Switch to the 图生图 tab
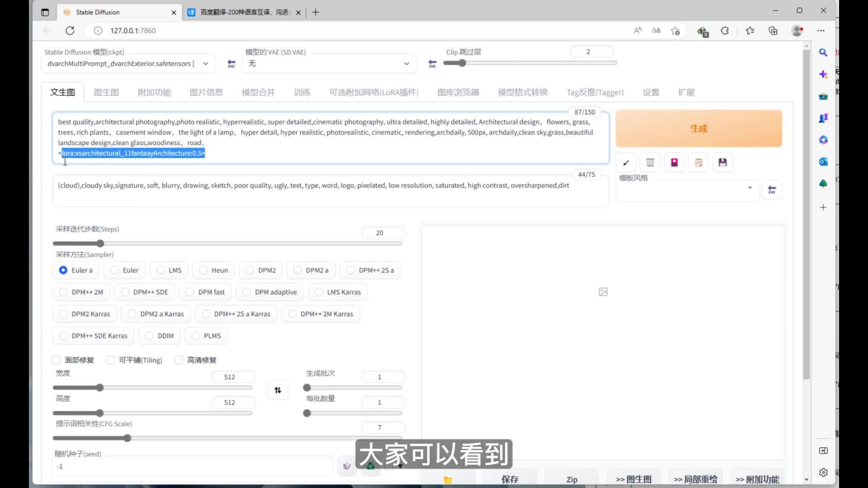Viewport: 868px width, 488px height. pyautogui.click(x=106, y=93)
